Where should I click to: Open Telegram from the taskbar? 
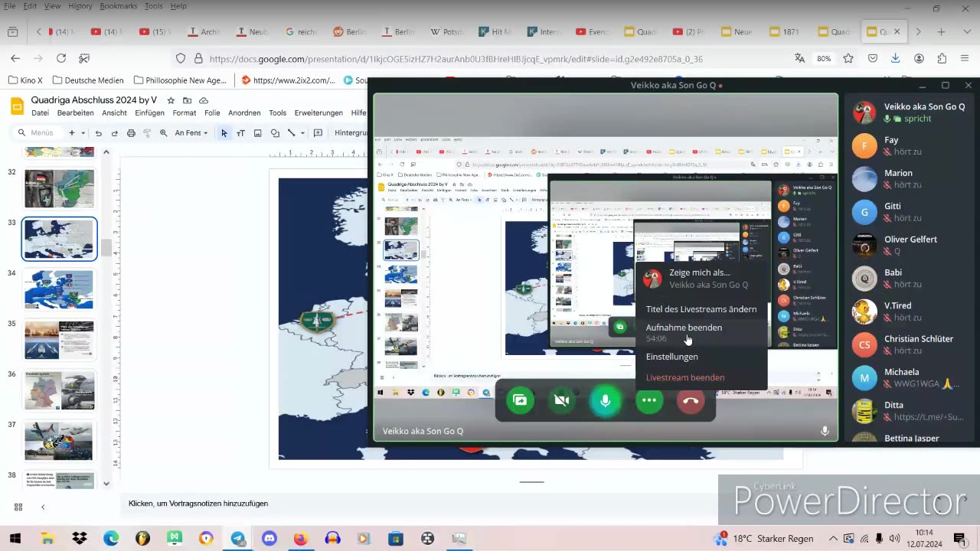click(237, 539)
